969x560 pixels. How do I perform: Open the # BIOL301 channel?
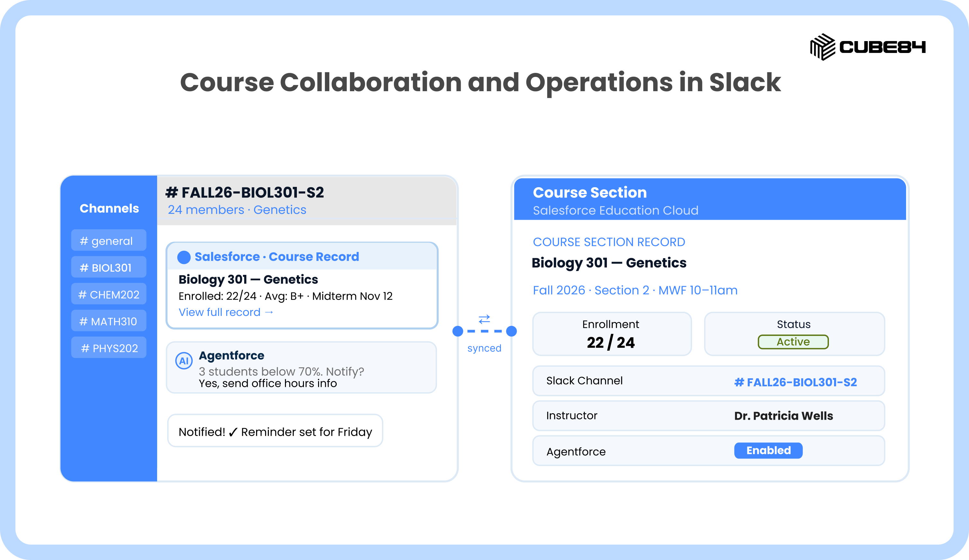tap(109, 267)
